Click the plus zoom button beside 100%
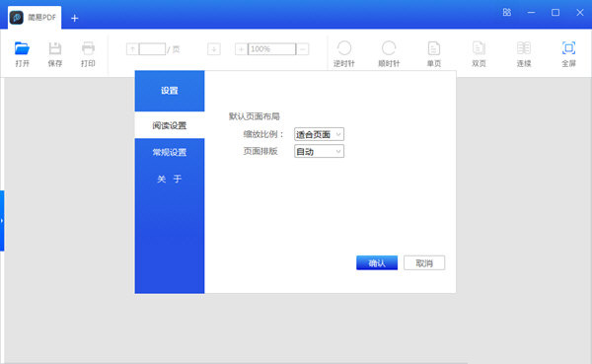This screenshot has height=364, width=592. pyautogui.click(x=242, y=49)
